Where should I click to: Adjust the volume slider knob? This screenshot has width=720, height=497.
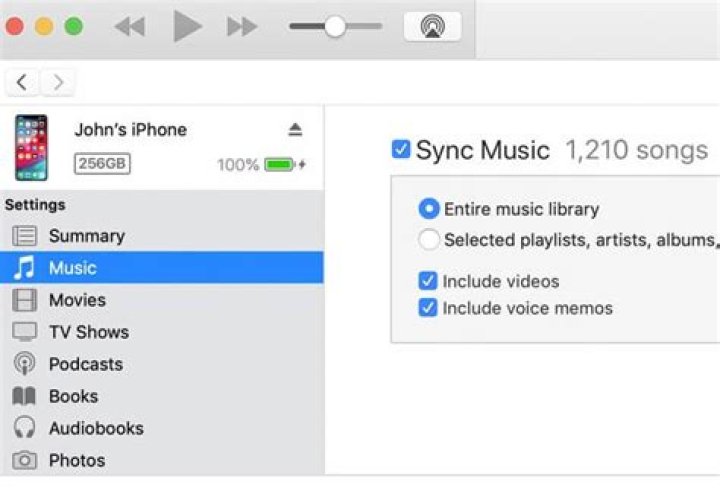click(x=335, y=27)
